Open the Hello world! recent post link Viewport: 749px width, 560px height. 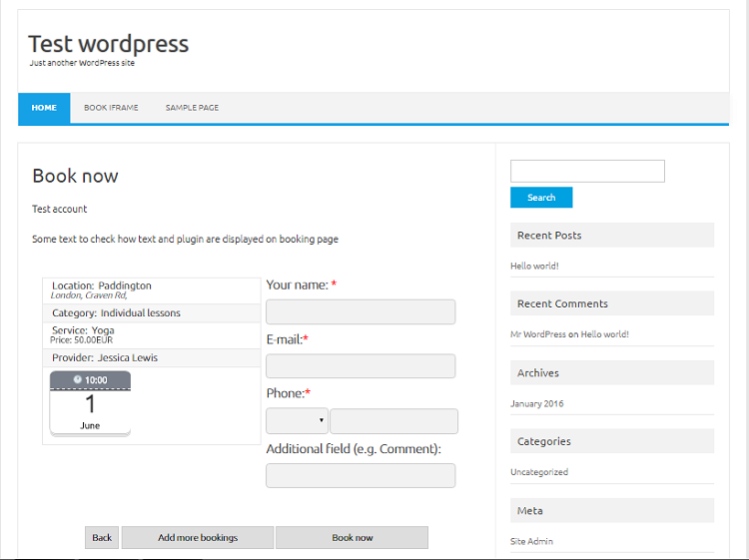[x=534, y=267]
